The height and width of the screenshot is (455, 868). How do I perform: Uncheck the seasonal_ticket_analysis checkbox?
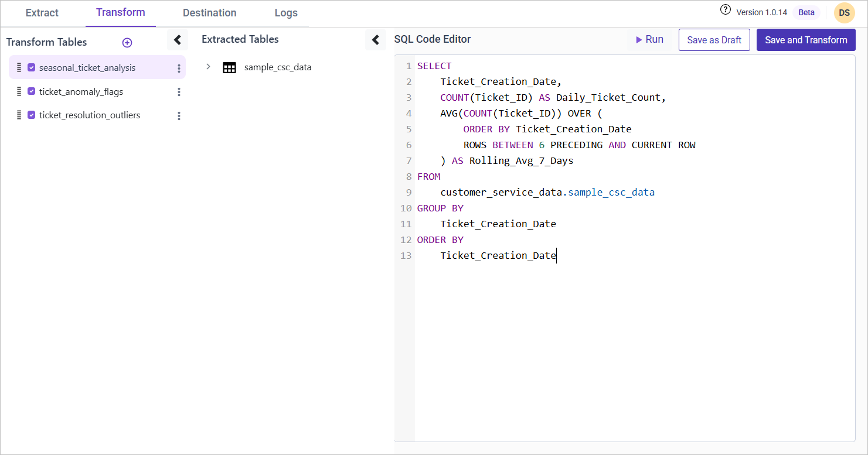pos(32,68)
